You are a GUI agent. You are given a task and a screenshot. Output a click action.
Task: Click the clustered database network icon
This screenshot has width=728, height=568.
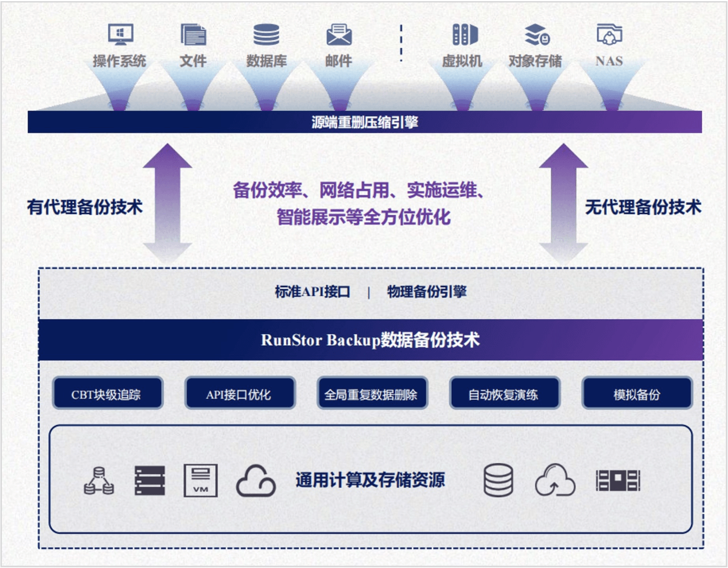99,480
